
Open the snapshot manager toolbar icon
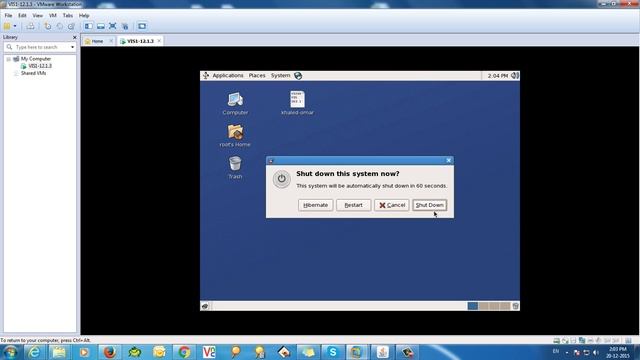click(x=71, y=26)
